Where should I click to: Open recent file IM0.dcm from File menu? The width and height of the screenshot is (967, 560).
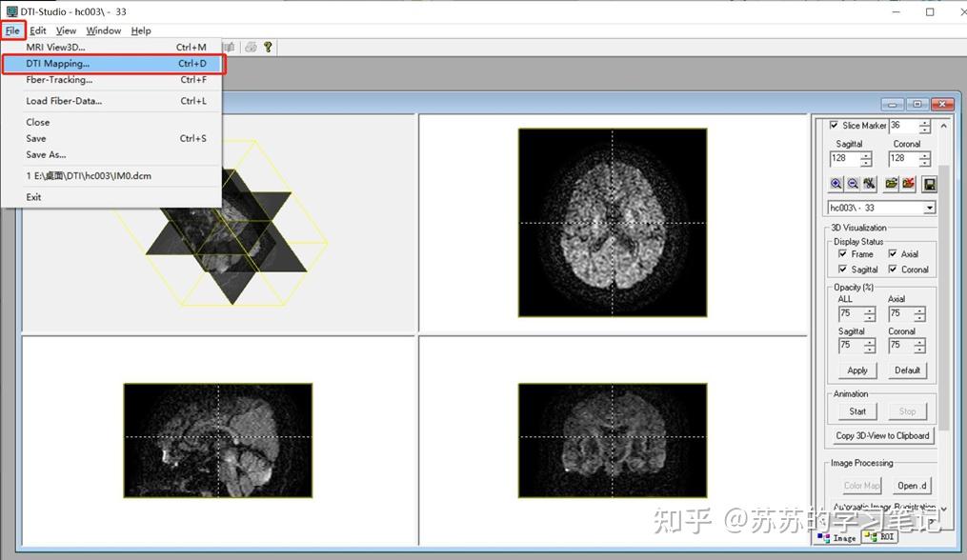[x=103, y=175]
